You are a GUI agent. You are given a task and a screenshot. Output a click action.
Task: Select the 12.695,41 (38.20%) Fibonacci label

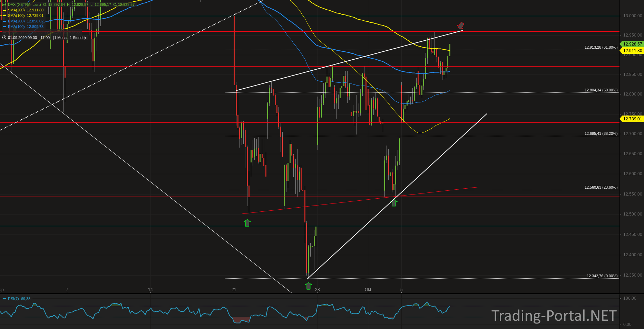point(601,134)
